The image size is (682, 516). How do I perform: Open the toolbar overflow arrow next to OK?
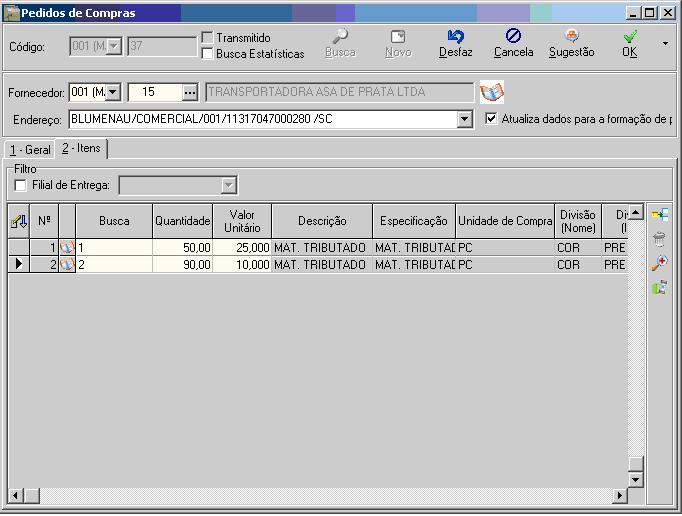point(666,44)
